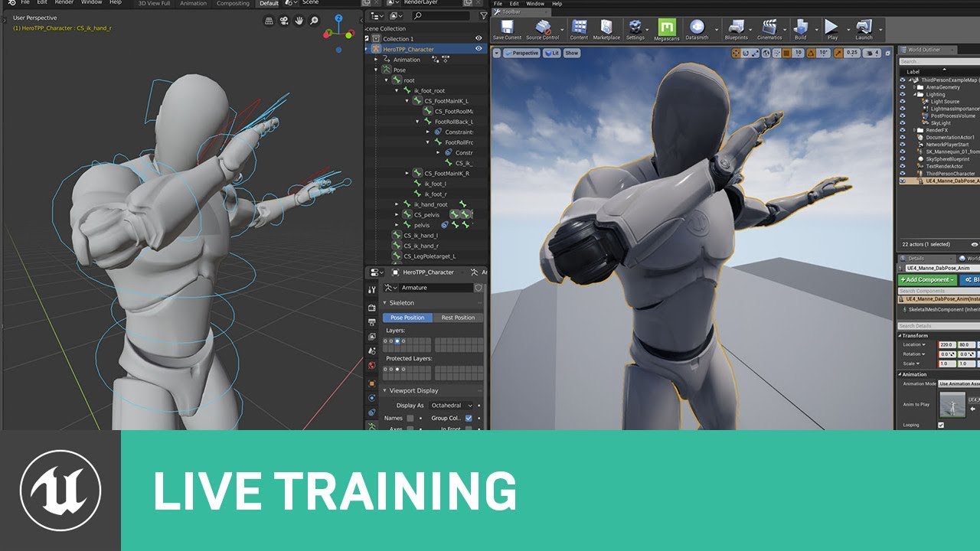Click the Build icon
Viewport: 980px width, 551px height.
pyautogui.click(x=800, y=30)
